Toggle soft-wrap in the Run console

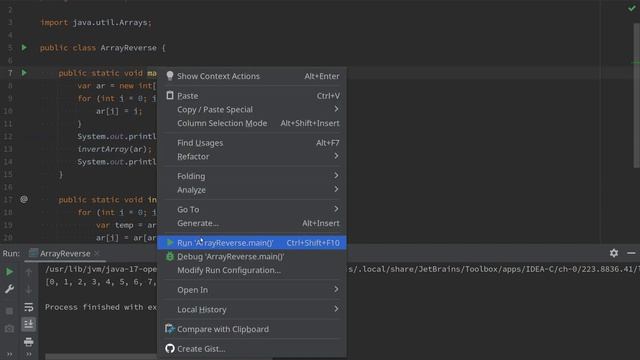(x=29, y=307)
